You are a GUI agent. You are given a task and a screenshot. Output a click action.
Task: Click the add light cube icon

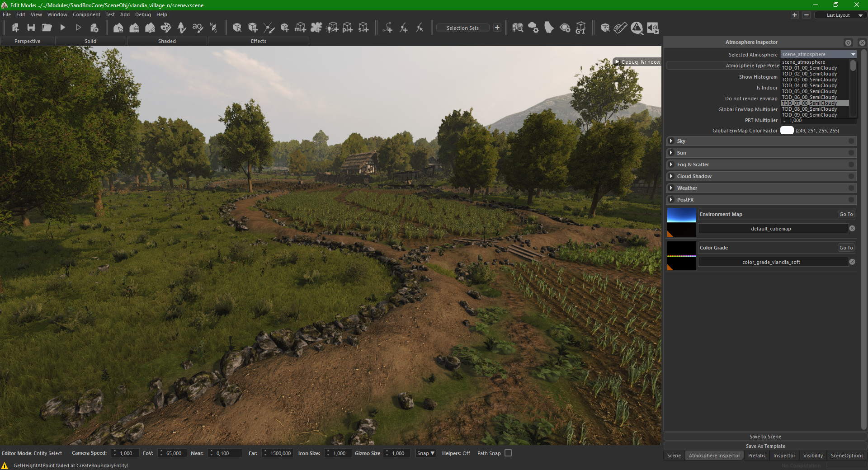(x=332, y=28)
